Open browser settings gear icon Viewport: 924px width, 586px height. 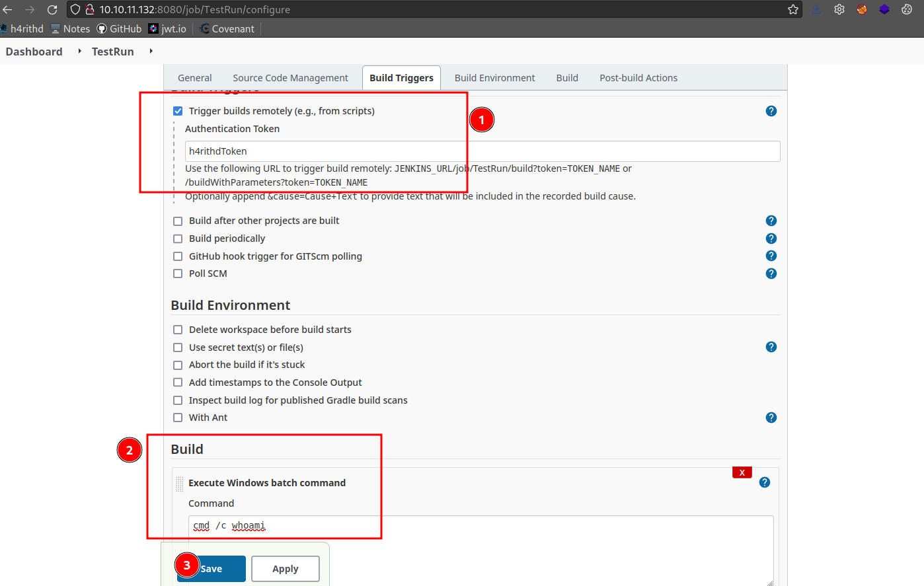pos(839,9)
